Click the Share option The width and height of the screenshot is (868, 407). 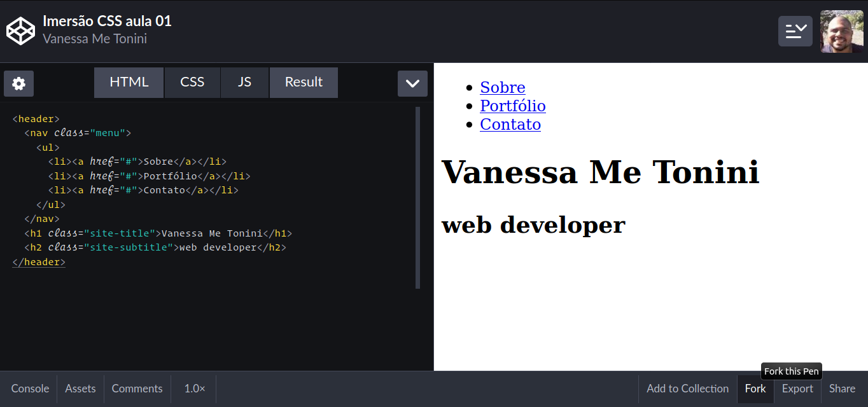(841, 389)
